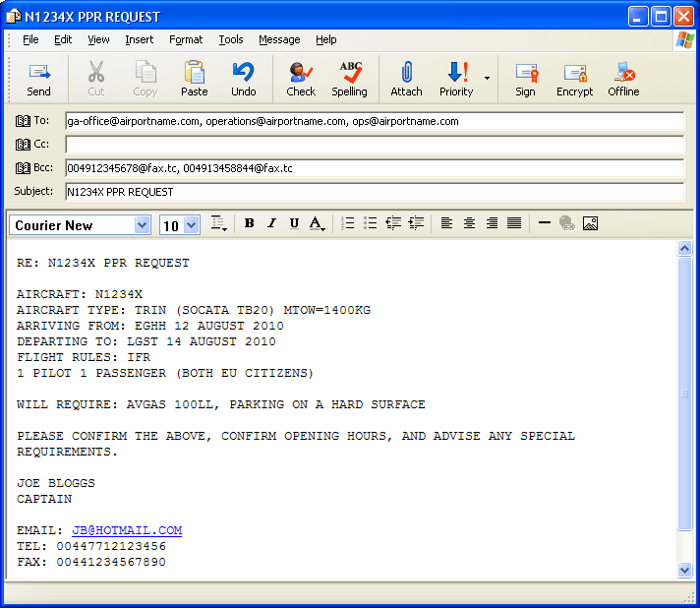
Task: Open address book via Bcc: icon
Action: [x=24, y=168]
